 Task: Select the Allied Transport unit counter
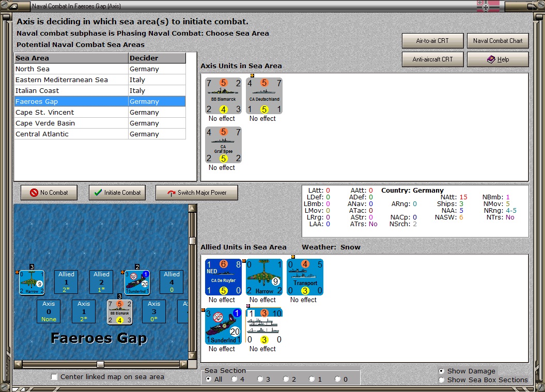305,277
